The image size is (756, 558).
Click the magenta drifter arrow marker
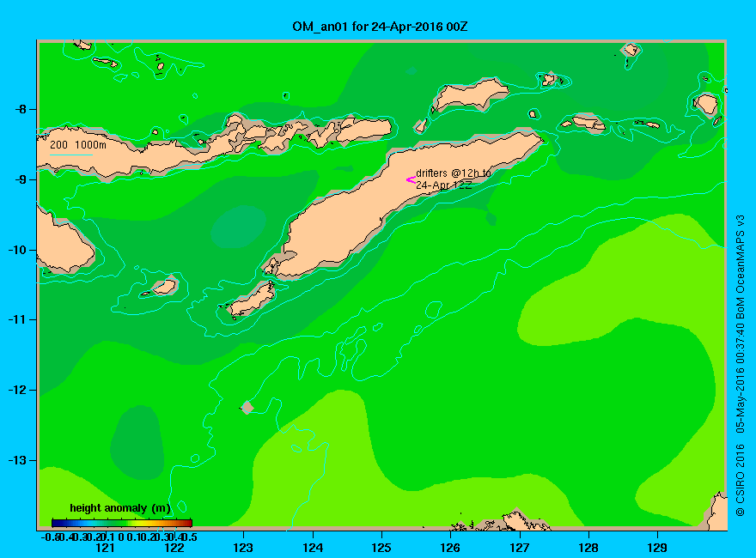pos(411,179)
